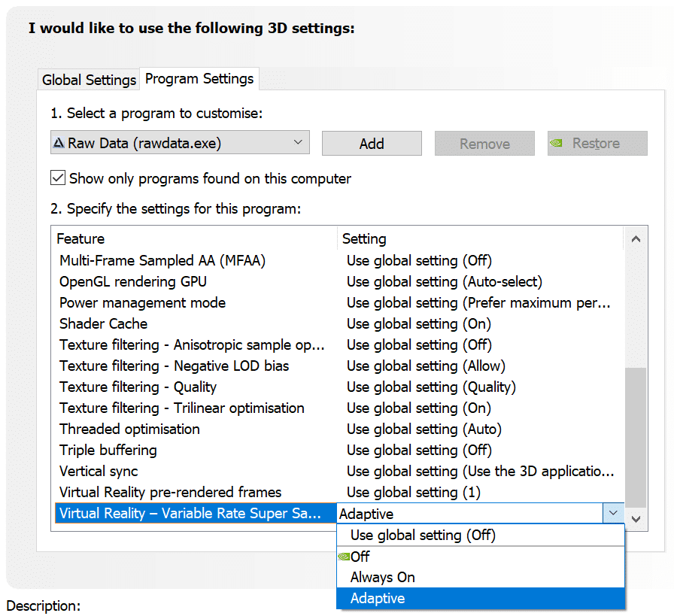
Task: Click the NVIDIA logo on Restore button
Action: [556, 143]
